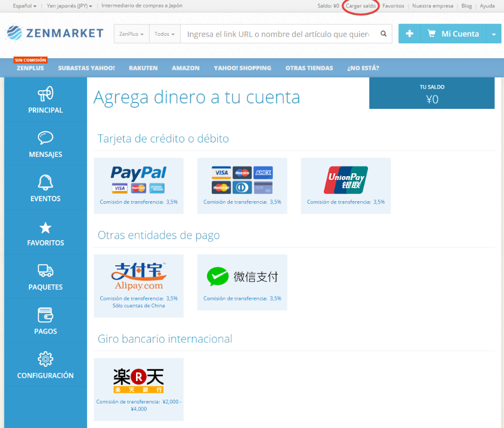Open the ¿No está? tab
Screen dimensions: 504x428
pyautogui.click(x=363, y=68)
